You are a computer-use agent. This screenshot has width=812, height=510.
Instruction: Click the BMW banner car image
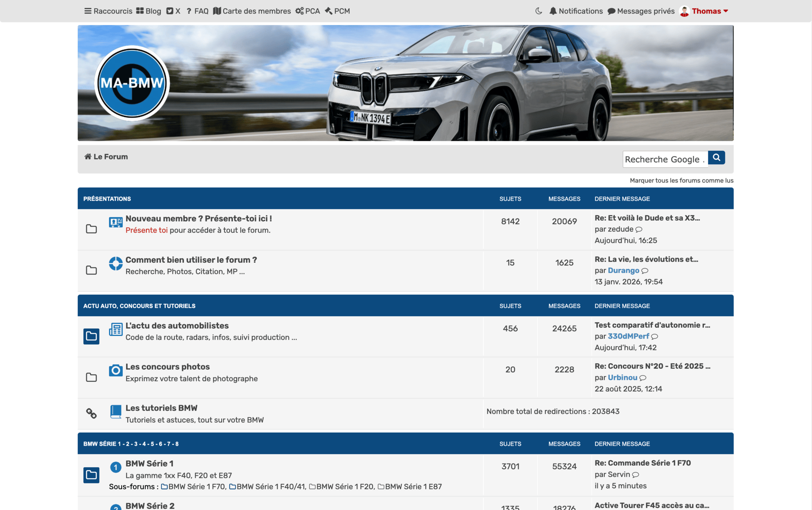(406, 83)
